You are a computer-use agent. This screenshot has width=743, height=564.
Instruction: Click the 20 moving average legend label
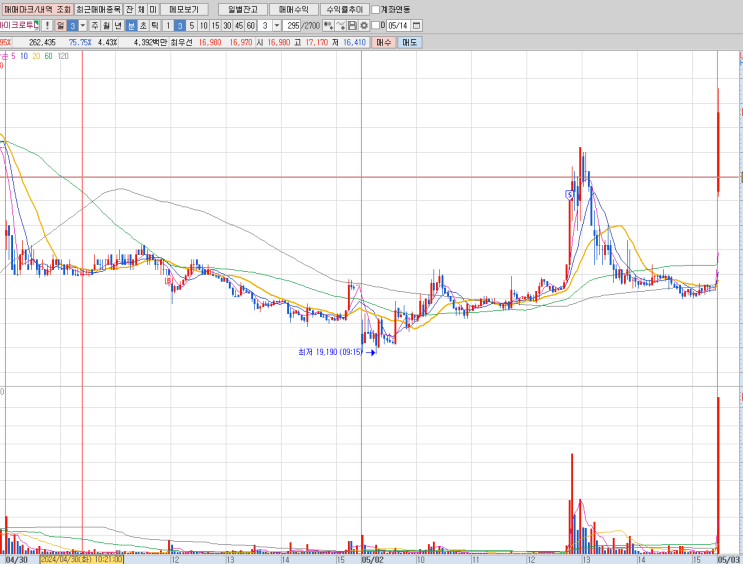36,56
